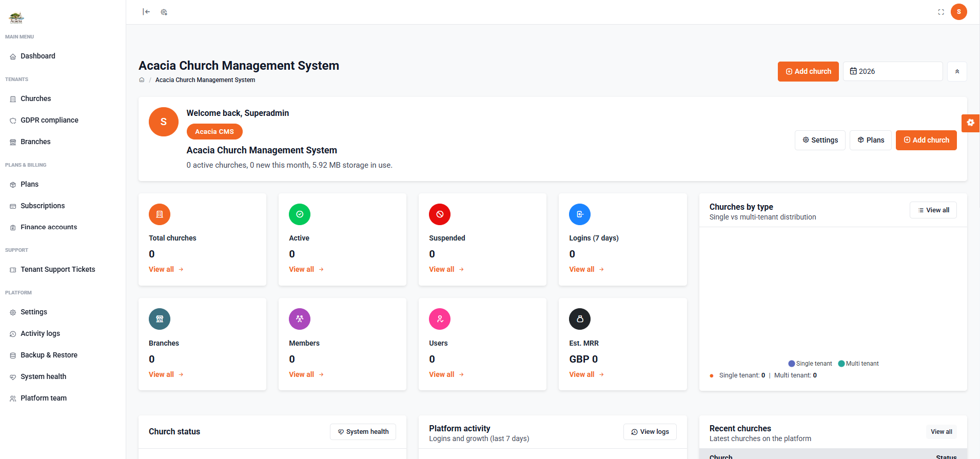Open Activity logs in the sidebar
This screenshot has height=459, width=980.
pos(63,333)
